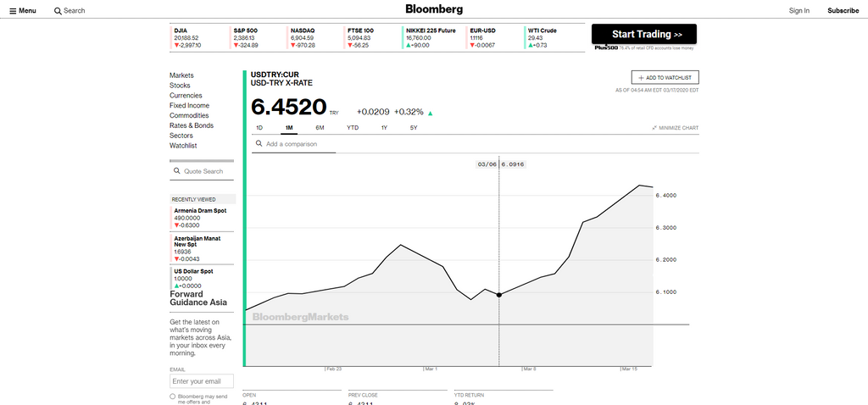Viewport: 868px width, 405px height.
Task: Click the Bloomberg logo
Action: (x=434, y=8)
